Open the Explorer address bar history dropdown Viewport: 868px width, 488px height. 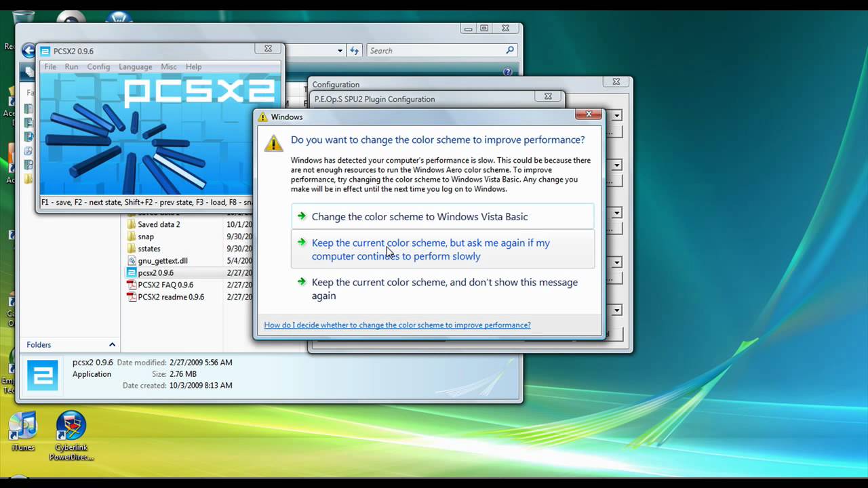340,51
